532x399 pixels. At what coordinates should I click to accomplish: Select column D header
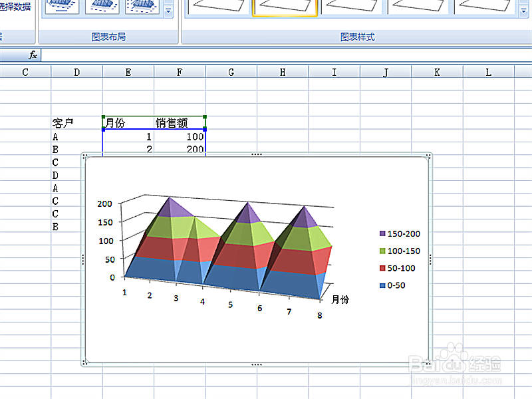pos(76,72)
